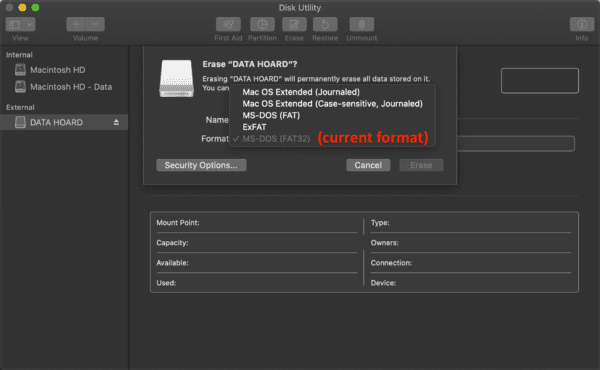600x370 pixels.
Task: Open Security Options dialog
Action: 201,165
